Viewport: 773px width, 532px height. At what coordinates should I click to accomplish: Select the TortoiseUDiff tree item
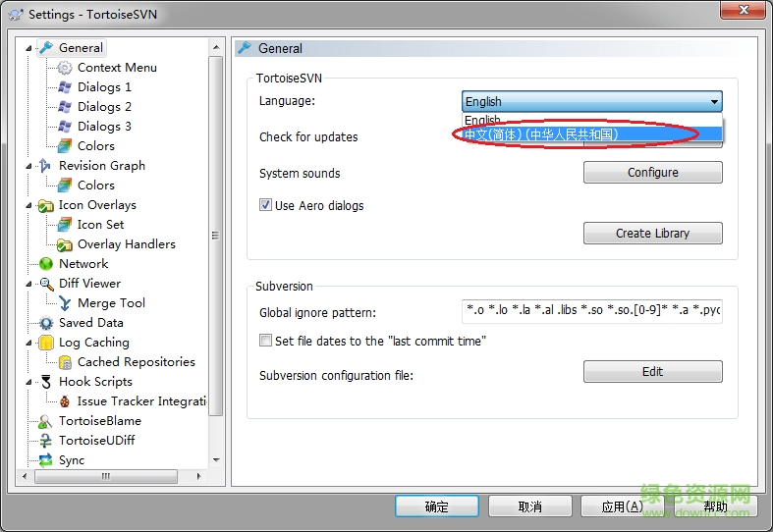[x=96, y=441]
